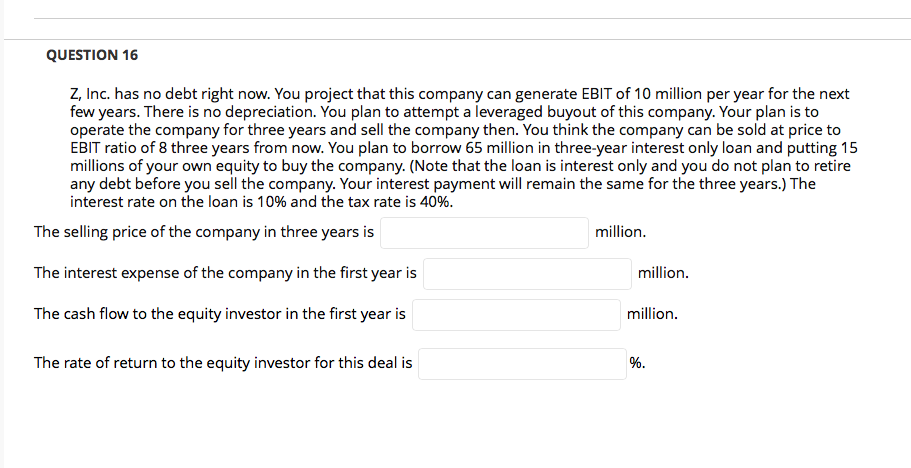Viewport: 911px width, 468px height.
Task: Click the 'million.' label after cash flow field
Action: (652, 314)
